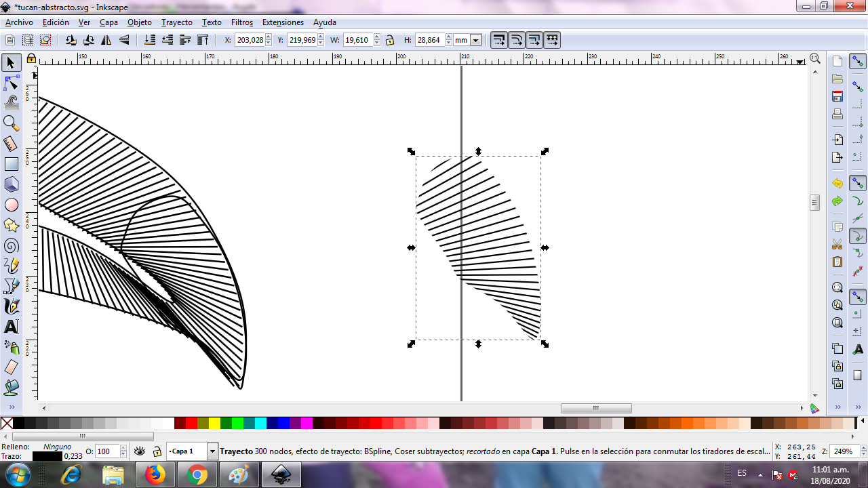The width and height of the screenshot is (868, 488).
Task: Toggle enable snapping button
Action: (858, 62)
